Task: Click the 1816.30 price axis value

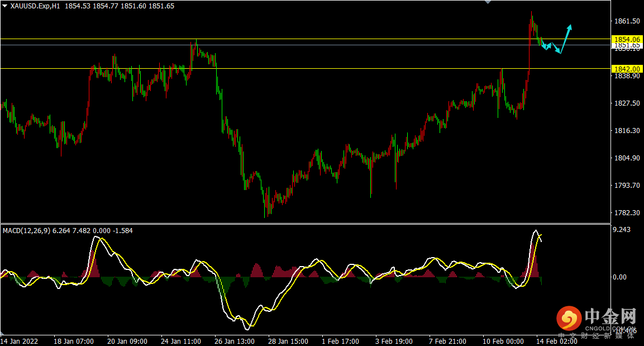Action: [627, 131]
